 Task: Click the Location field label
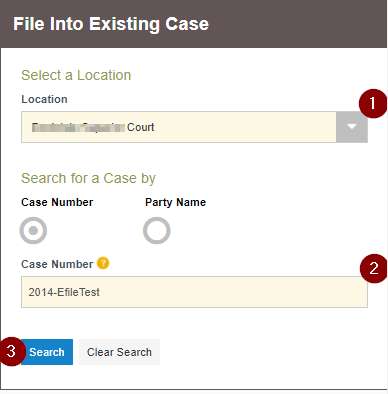[44, 99]
